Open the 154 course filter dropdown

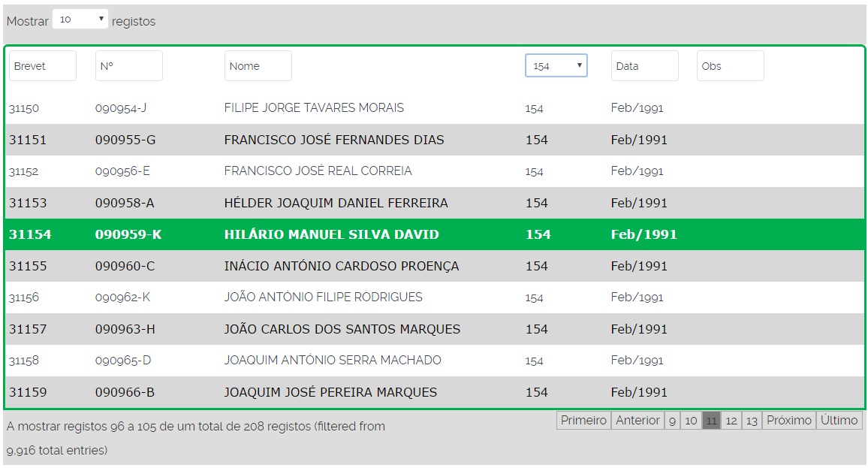(556, 66)
